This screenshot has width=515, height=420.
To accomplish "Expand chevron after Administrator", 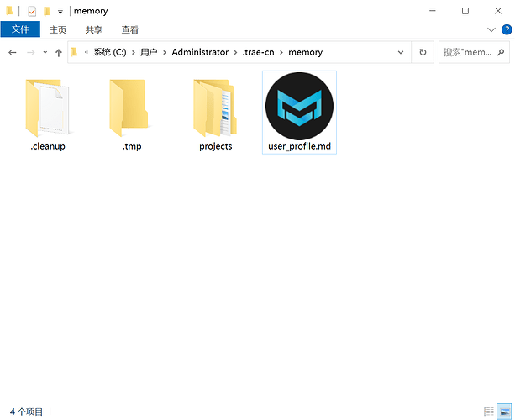I will (x=235, y=53).
